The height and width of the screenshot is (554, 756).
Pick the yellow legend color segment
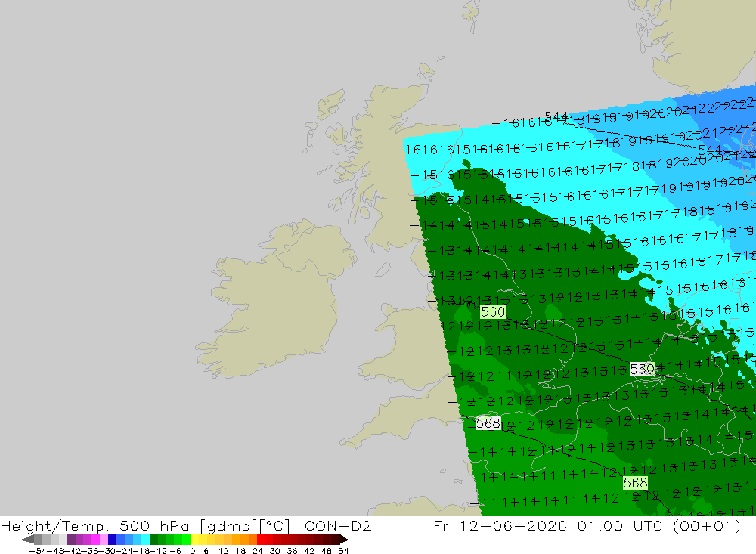[x=195, y=540]
